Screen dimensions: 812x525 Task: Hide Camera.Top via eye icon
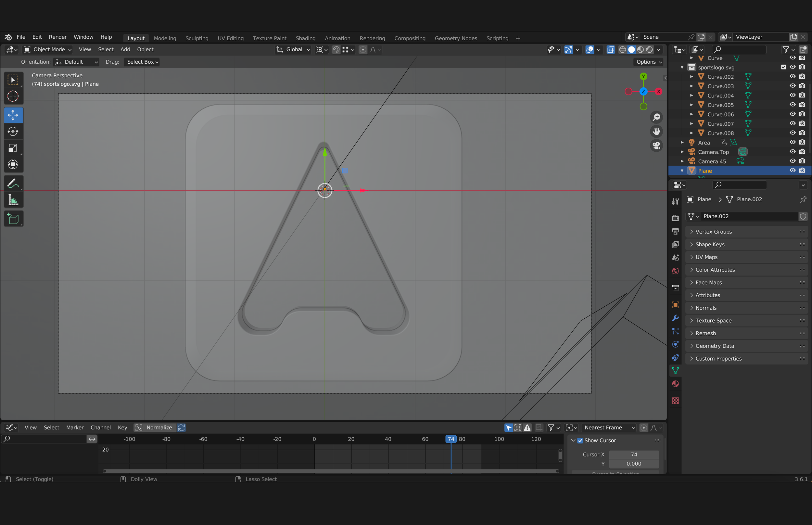click(x=793, y=152)
